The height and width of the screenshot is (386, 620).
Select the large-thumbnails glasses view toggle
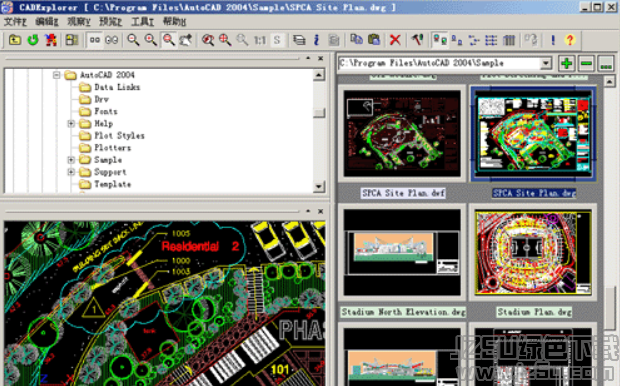pyautogui.click(x=112, y=40)
